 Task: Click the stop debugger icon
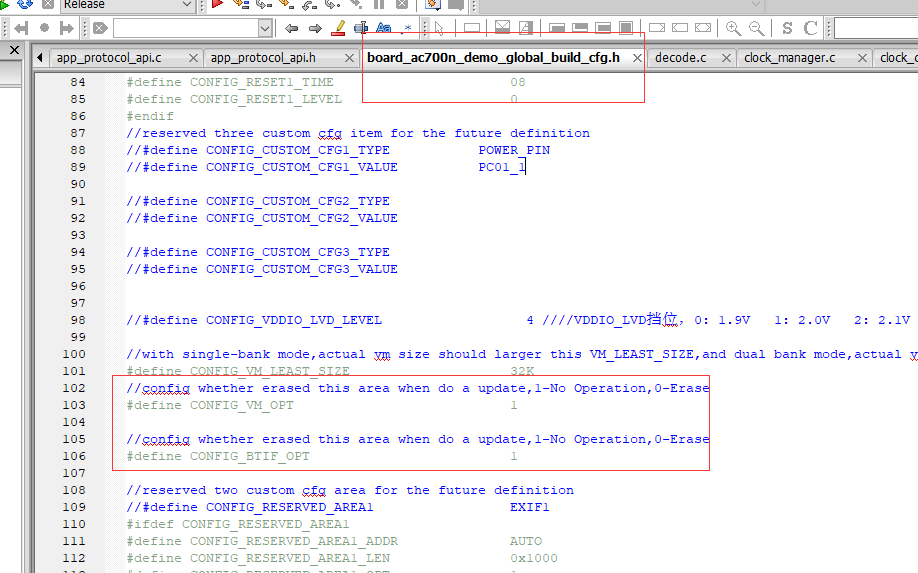402,4
